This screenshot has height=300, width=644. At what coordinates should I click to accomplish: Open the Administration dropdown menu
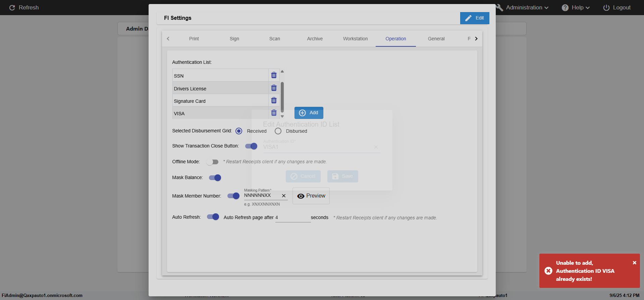(x=527, y=8)
